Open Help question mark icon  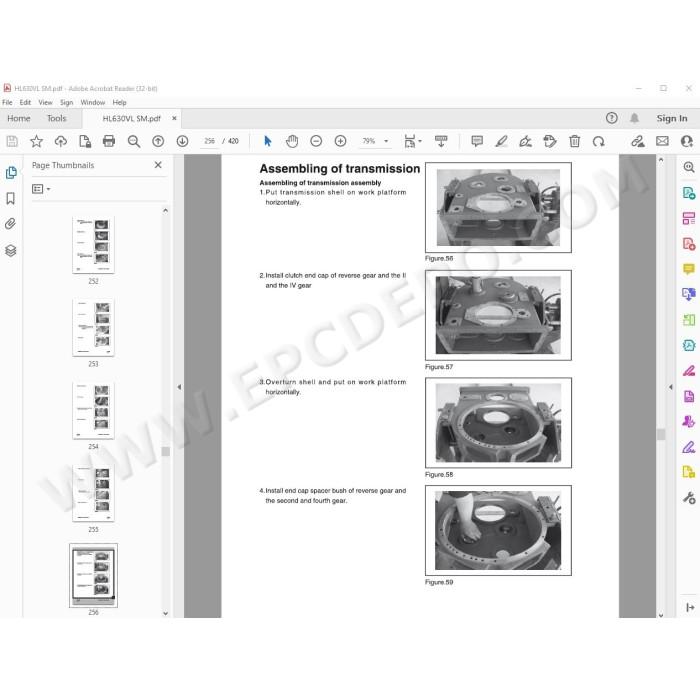click(612, 118)
